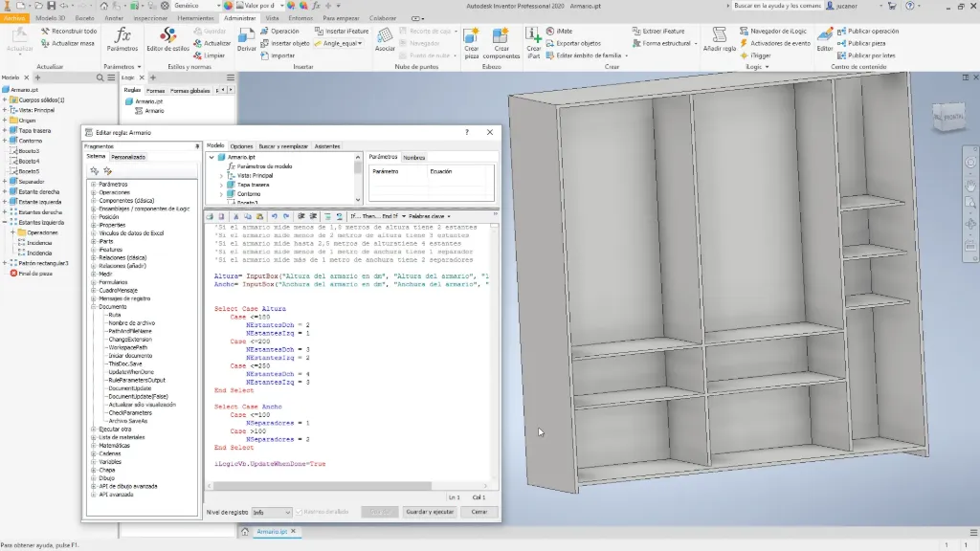Click the Cerrar button
Viewport: 980px width, 551px height.
(479, 512)
